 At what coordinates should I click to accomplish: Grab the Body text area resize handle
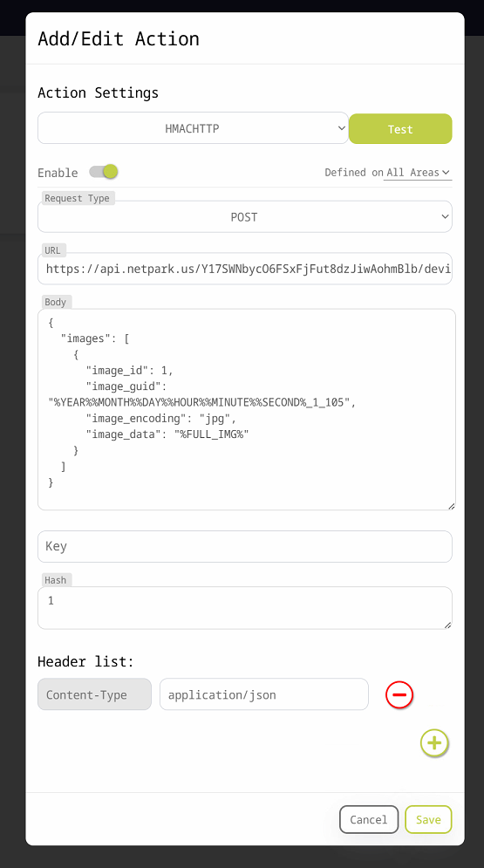452,506
